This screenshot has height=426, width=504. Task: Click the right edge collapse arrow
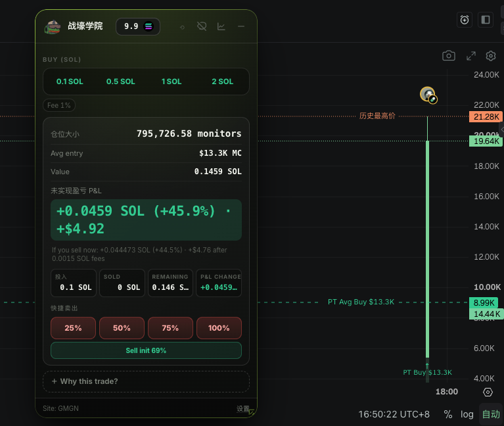[x=502, y=130]
